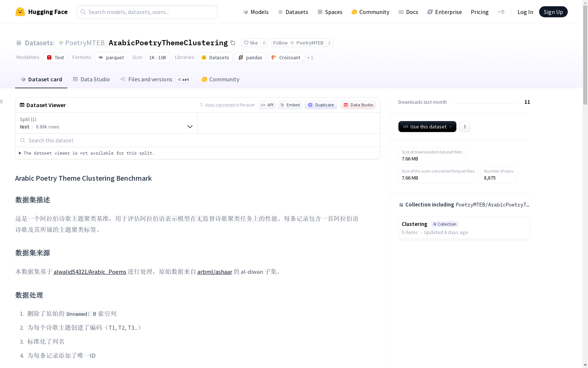Open the Docs page
The image size is (588, 368).
click(x=408, y=12)
